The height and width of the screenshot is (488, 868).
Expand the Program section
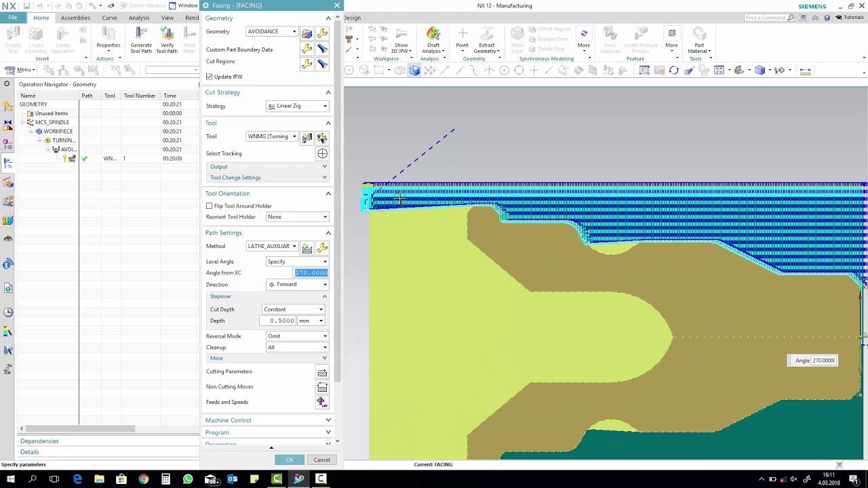[x=268, y=432]
